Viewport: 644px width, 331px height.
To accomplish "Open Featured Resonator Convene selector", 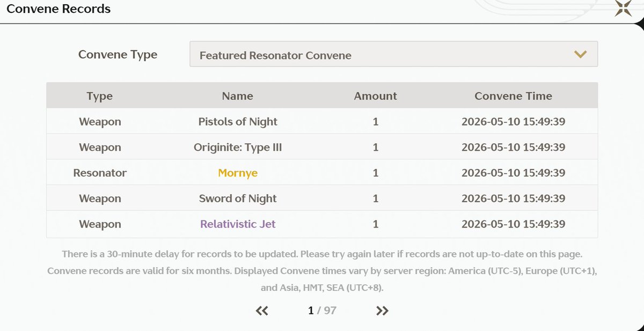I will pos(393,54).
